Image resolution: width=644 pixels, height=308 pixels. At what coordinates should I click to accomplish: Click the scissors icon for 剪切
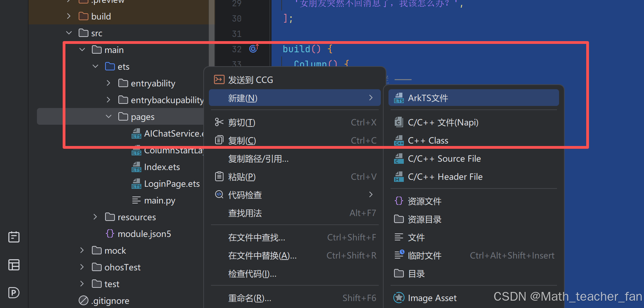coord(219,122)
